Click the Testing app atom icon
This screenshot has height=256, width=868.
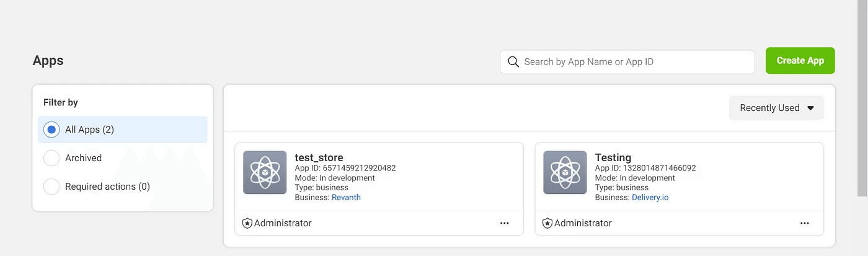pyautogui.click(x=565, y=172)
